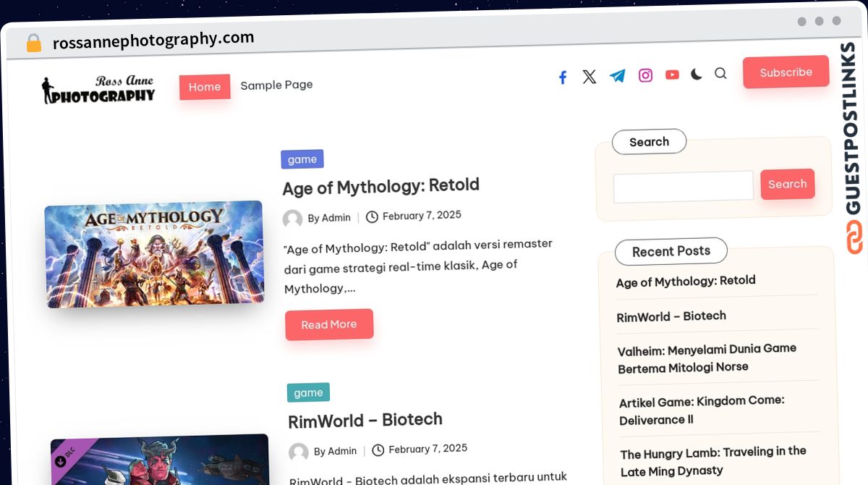
Task: Focus the sidebar search input field
Action: point(684,187)
